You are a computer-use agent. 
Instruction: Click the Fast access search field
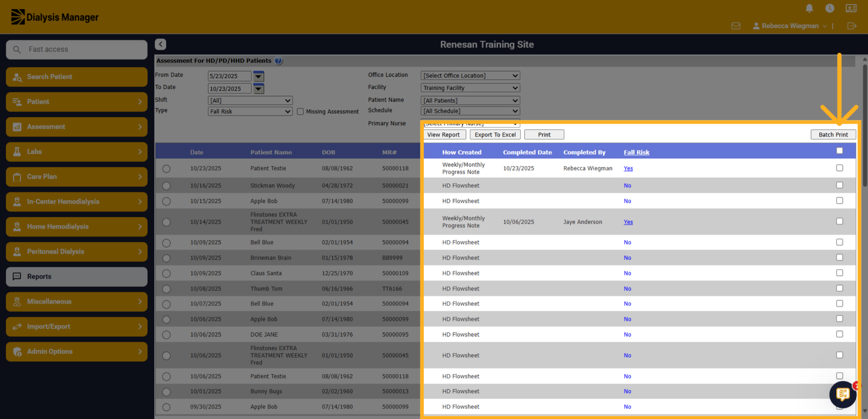[77, 50]
